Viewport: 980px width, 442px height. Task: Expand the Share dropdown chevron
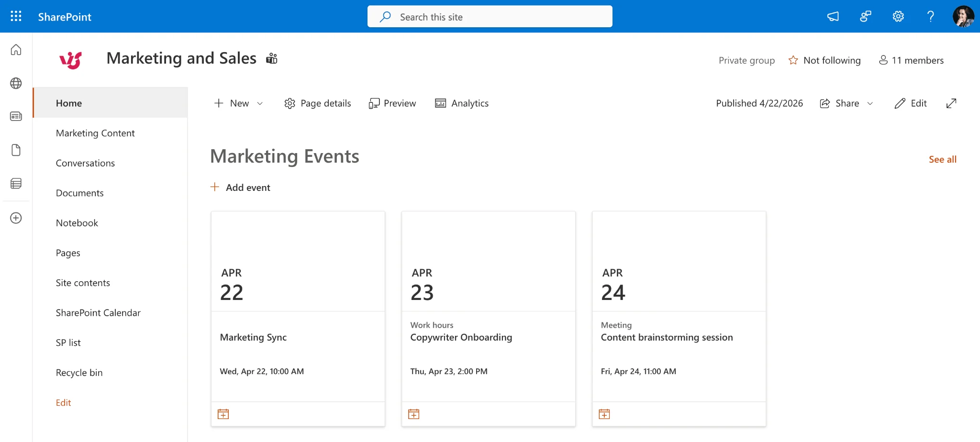pos(870,103)
